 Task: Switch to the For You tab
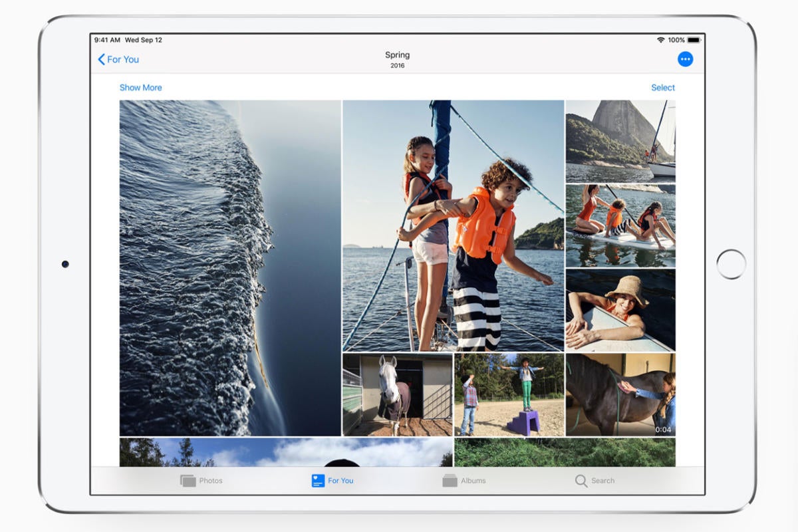point(332,480)
